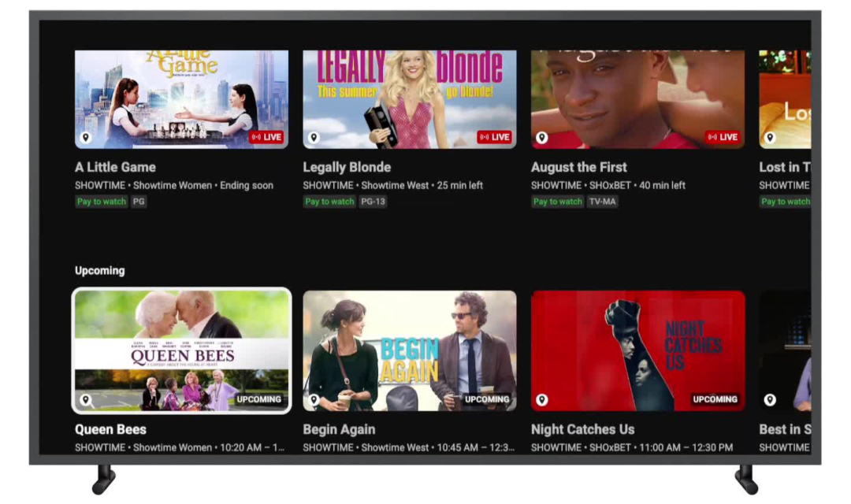
Task: Open the Upcoming section header
Action: pos(100,270)
